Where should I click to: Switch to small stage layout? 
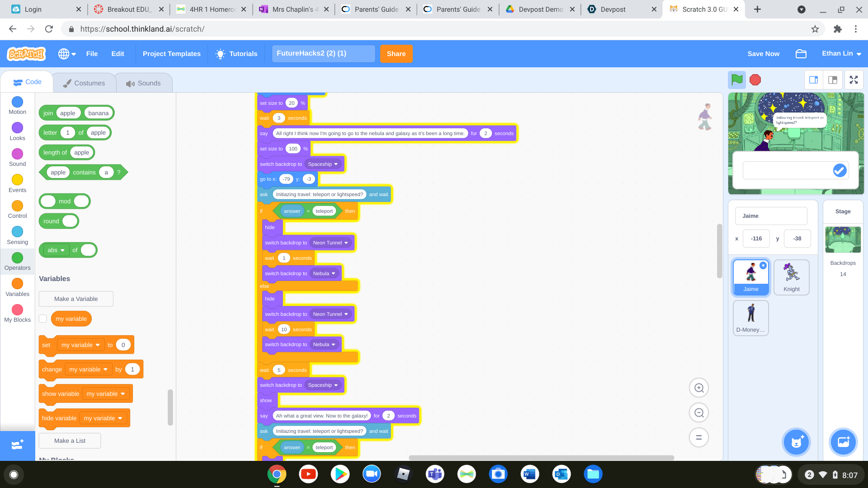pyautogui.click(x=813, y=80)
